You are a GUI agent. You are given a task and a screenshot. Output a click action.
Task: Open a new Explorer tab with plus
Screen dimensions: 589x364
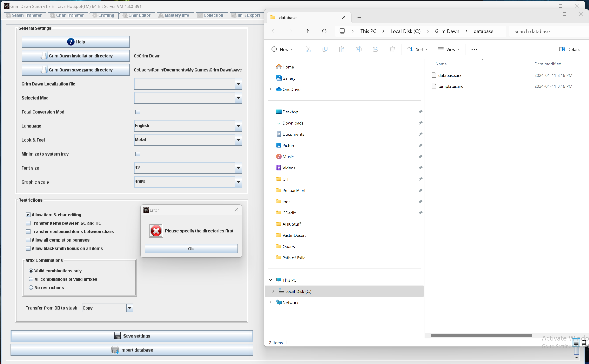click(x=359, y=18)
